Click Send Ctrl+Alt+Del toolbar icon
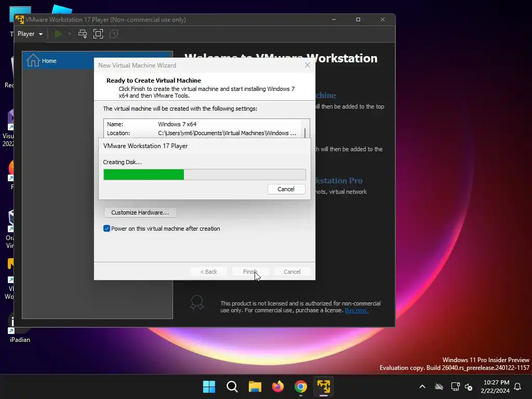This screenshot has width=532, height=399. (83, 34)
